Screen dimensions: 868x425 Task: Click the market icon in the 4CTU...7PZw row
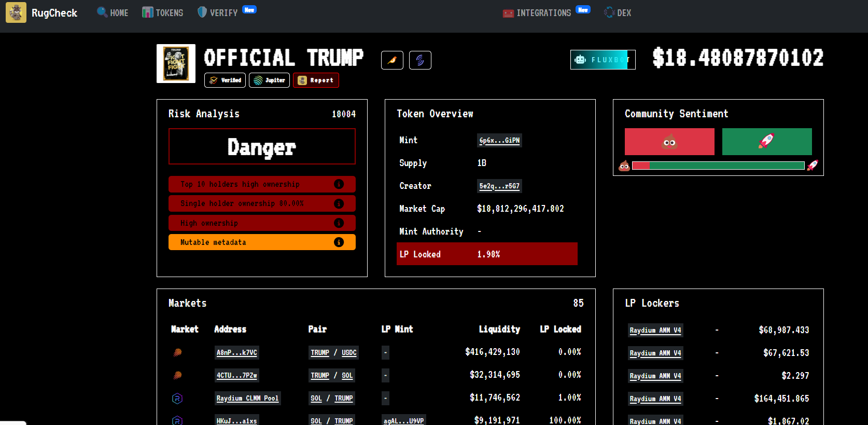pyautogui.click(x=177, y=375)
